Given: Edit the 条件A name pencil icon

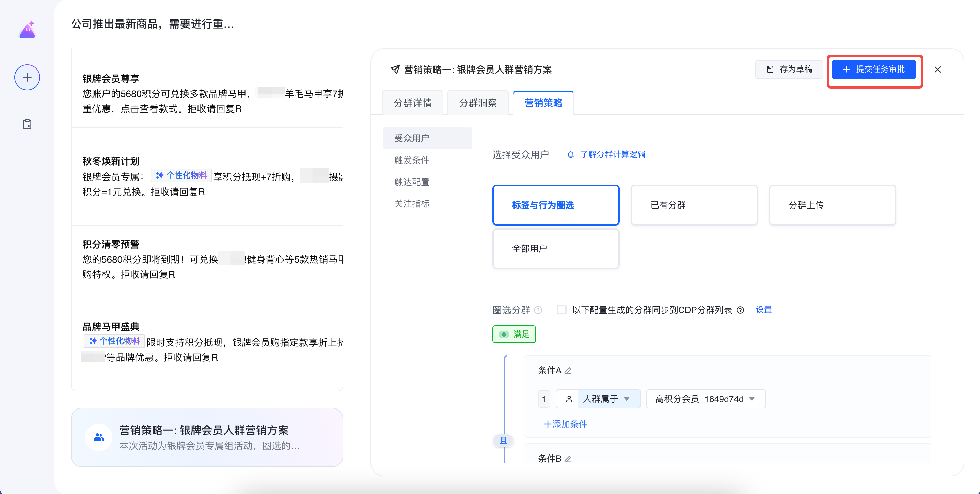Looking at the screenshot, I should 568,371.
